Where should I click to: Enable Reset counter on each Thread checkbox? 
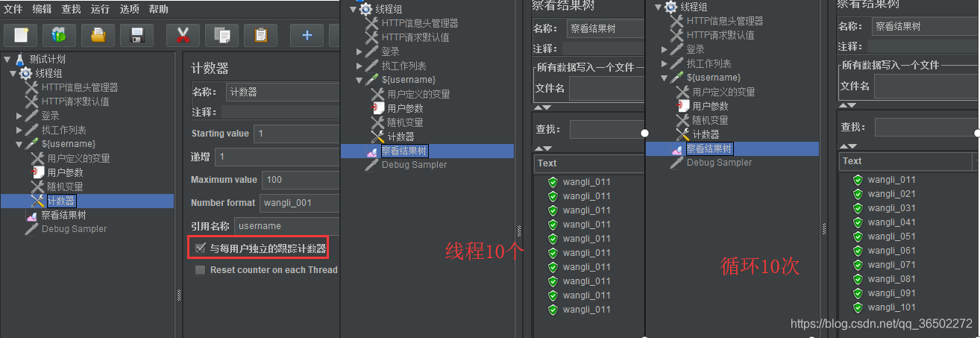click(200, 270)
